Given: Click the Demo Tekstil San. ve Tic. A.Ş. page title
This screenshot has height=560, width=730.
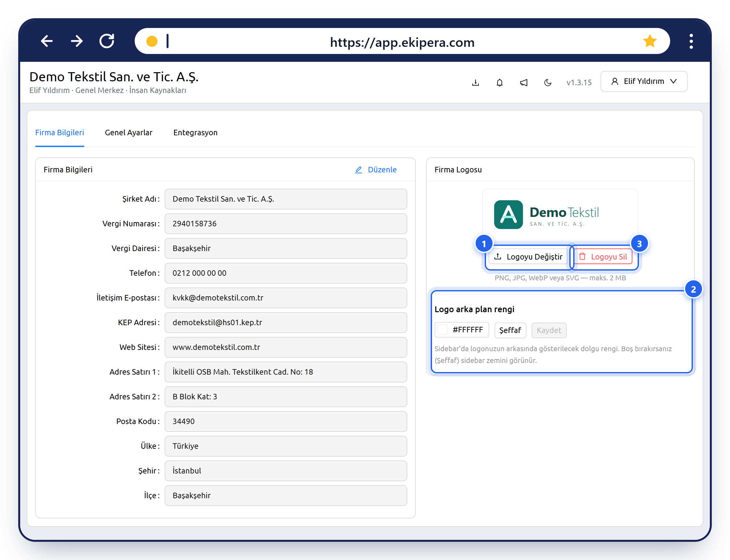Looking at the screenshot, I should [x=114, y=77].
